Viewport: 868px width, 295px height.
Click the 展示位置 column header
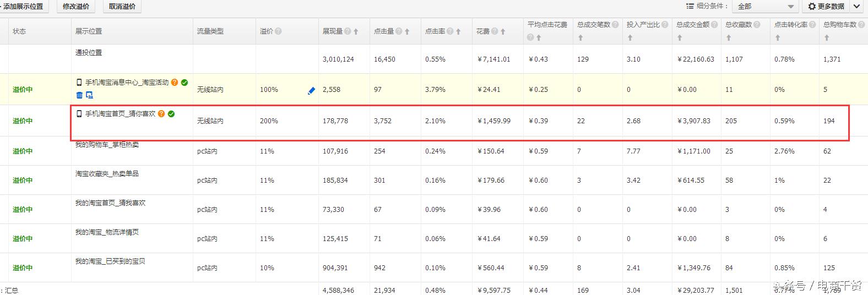[x=89, y=31]
